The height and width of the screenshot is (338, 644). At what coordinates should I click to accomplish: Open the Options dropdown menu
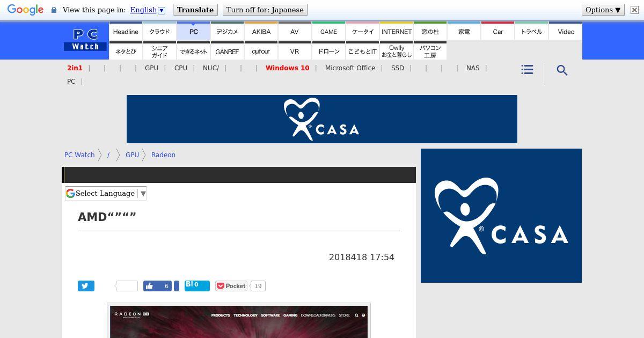(603, 10)
